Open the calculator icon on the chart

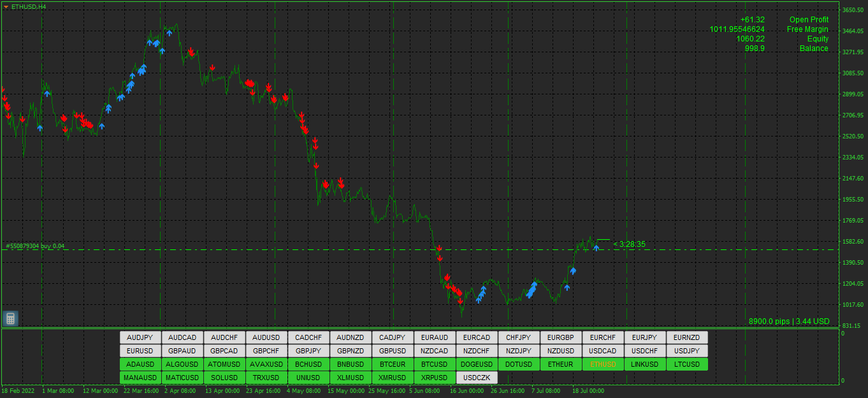10,318
